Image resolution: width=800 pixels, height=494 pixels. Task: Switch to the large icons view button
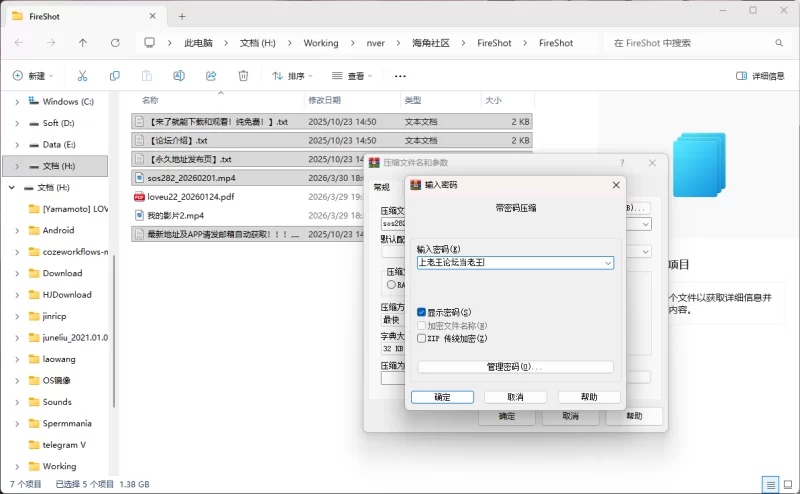click(788, 484)
